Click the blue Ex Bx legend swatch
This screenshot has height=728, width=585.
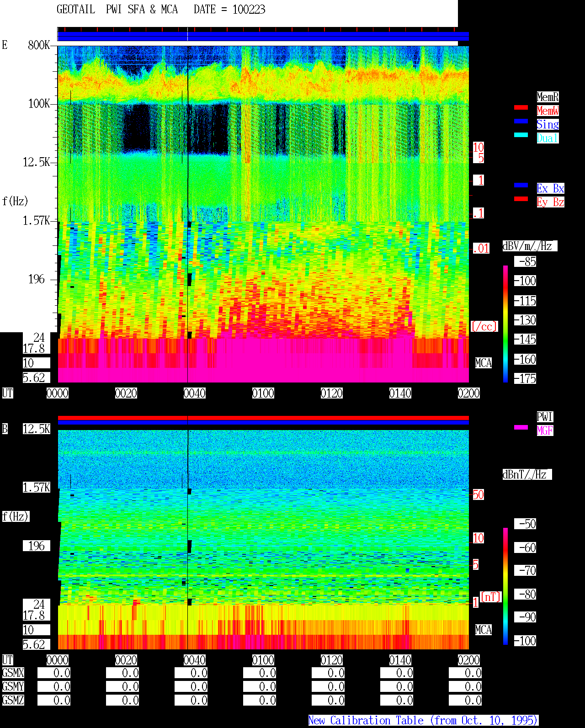(x=521, y=185)
